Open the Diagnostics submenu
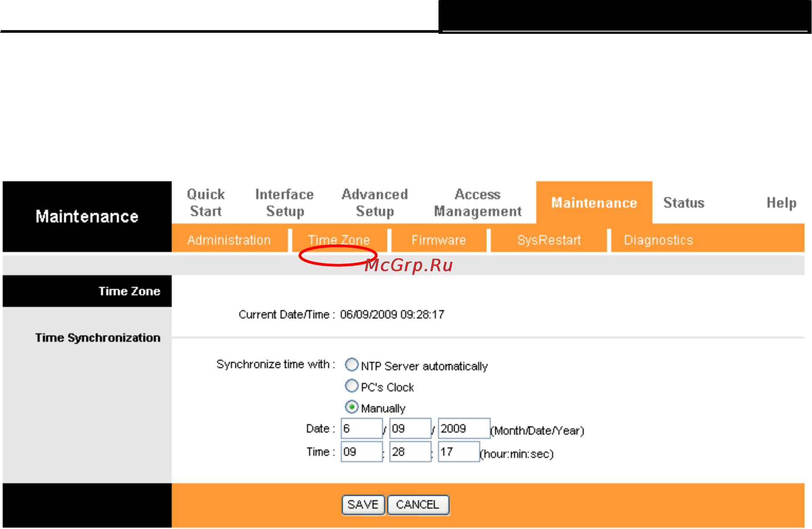Viewport: 812px width, 529px height. 658,240
